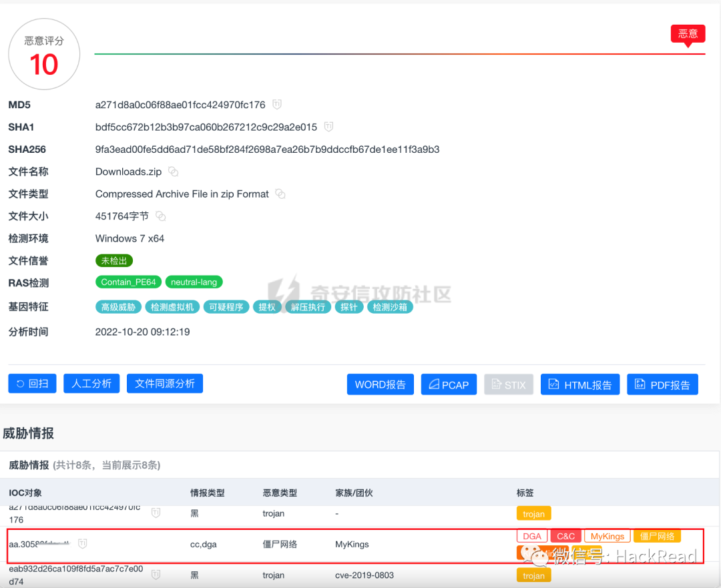
Task: Open 文件同源分析 homology analysis
Action: point(165,383)
